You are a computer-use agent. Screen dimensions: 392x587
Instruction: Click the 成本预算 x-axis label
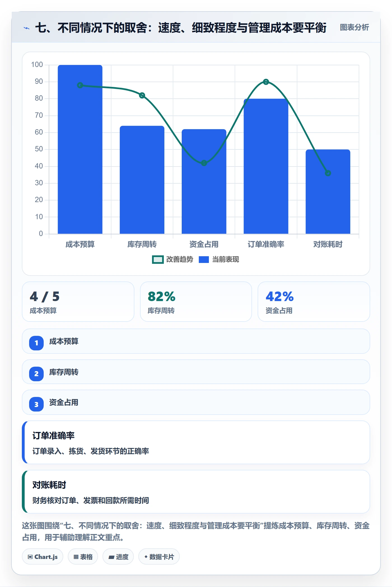[80, 244]
